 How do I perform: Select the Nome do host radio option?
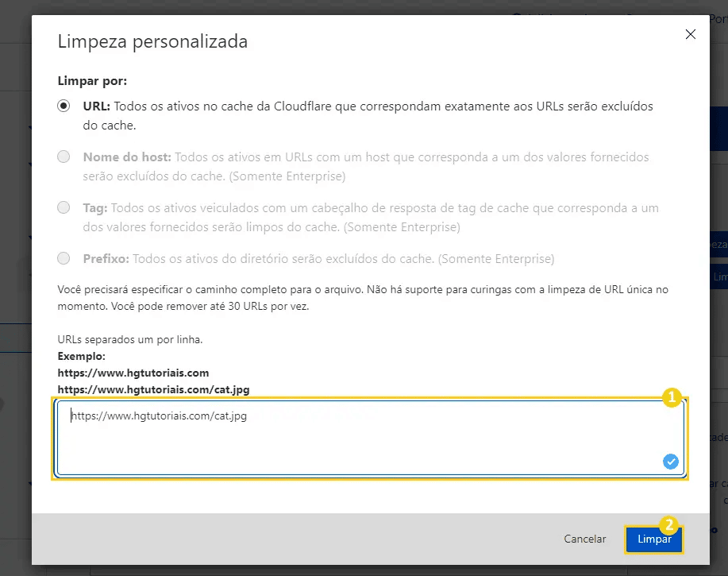coord(64,157)
